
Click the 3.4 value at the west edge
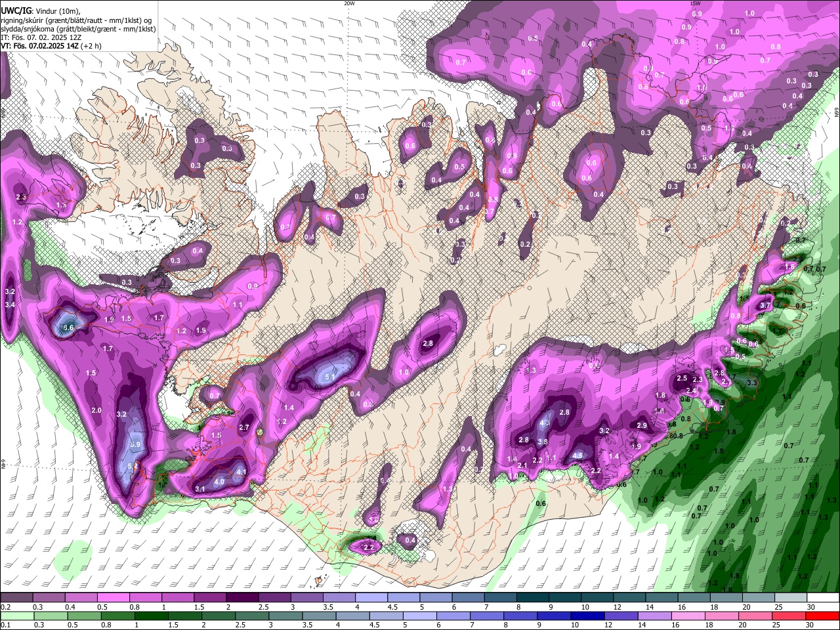[x=10, y=305]
